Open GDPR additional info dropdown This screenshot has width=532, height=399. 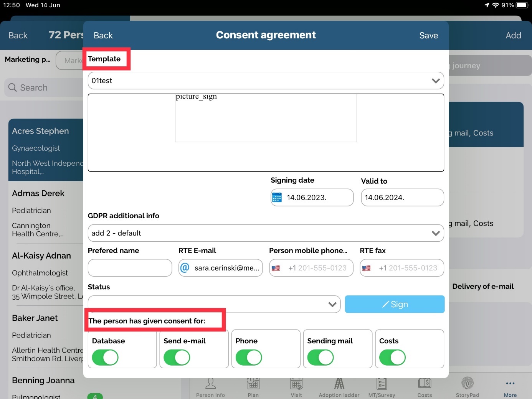[266, 233]
